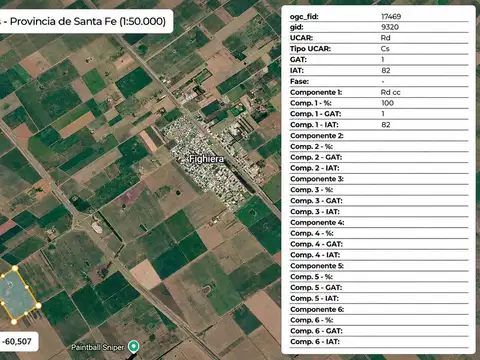Select the Fighiera town label on map
Image resolution: width=480 pixels, height=360 pixels.
coord(206,159)
